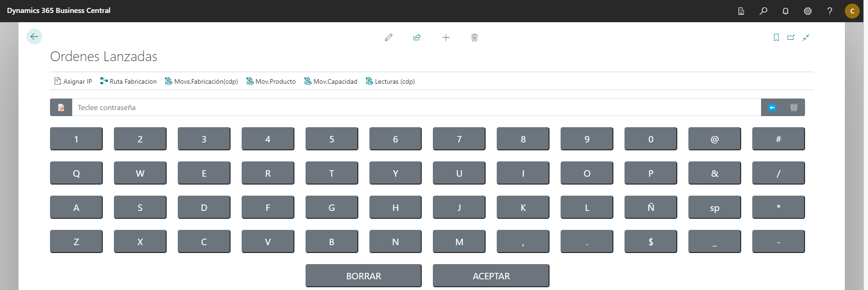The width and height of the screenshot is (868, 290).
Task: Tap the 8 key
Action: tap(523, 139)
